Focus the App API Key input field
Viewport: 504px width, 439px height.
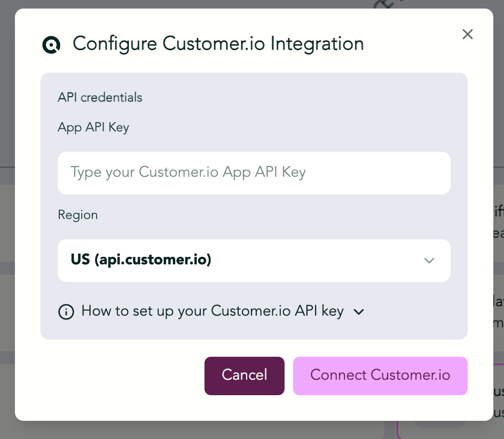(254, 173)
